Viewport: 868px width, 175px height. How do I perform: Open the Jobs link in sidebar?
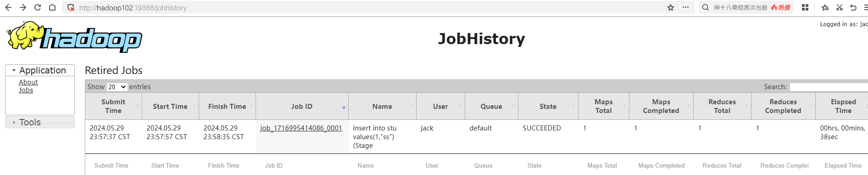26,90
